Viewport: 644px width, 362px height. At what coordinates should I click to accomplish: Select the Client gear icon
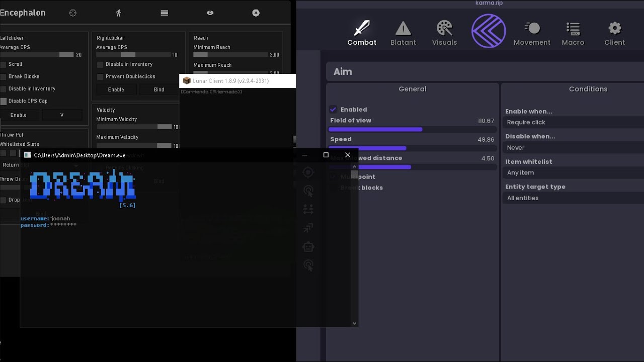coord(615,28)
